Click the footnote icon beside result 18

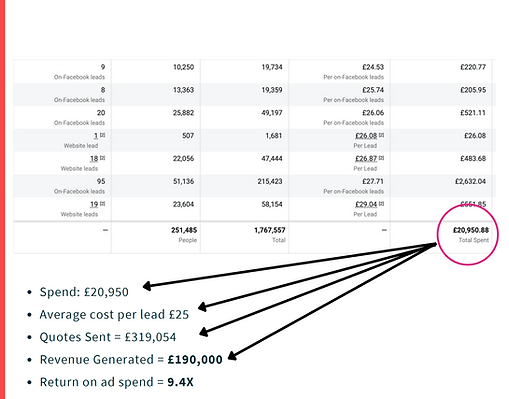102,158
